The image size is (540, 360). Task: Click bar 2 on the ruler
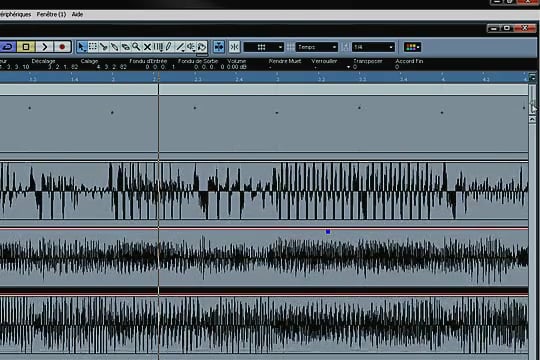tap(113, 79)
